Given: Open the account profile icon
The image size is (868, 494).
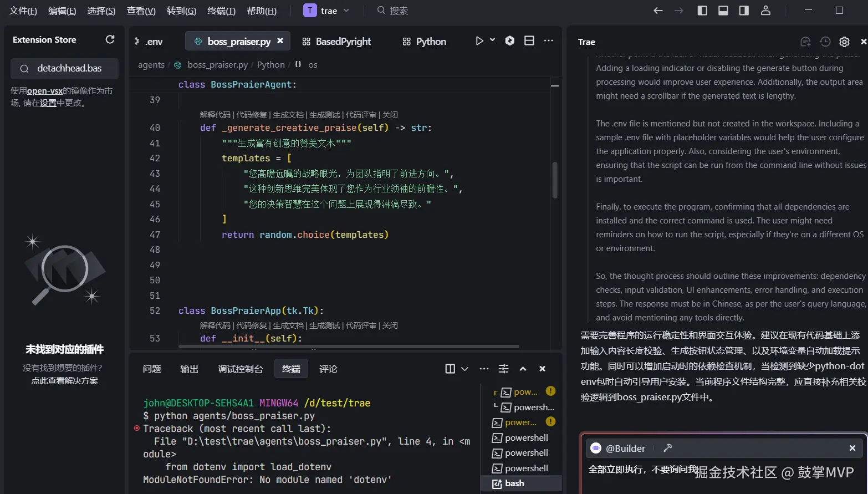Looking at the screenshot, I should click(765, 11).
